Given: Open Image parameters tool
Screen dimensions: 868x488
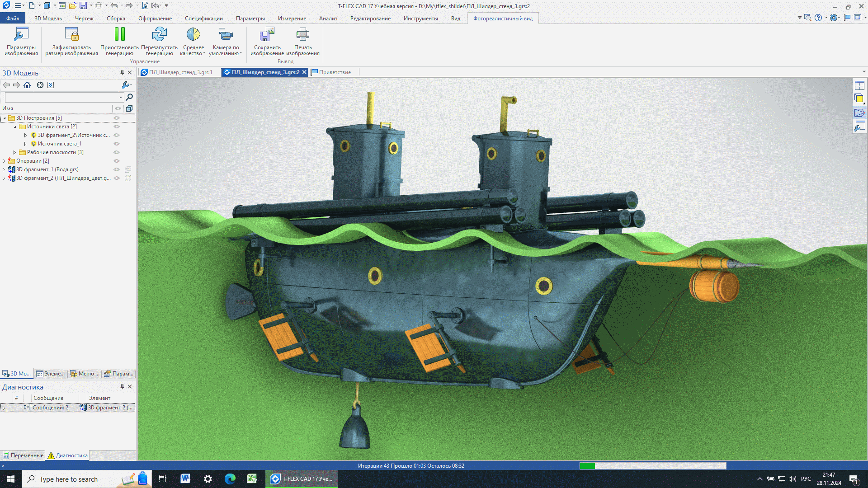Looking at the screenshot, I should pyautogui.click(x=21, y=35).
